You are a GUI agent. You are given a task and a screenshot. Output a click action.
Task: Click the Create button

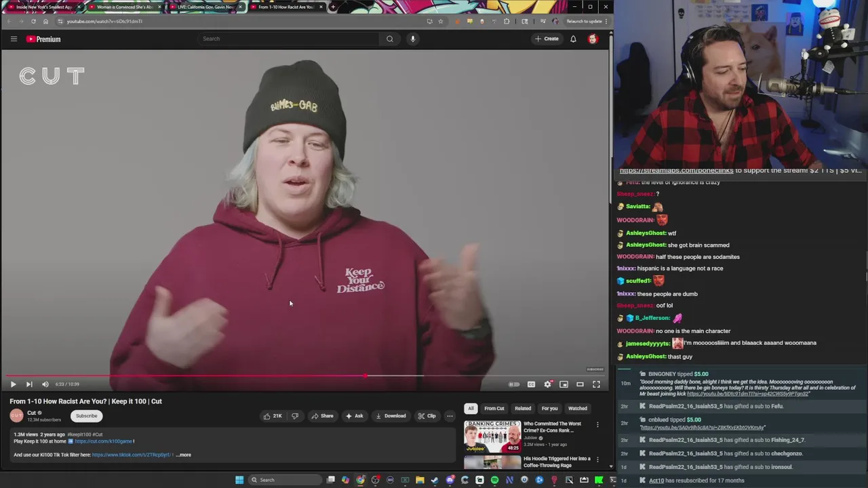(x=547, y=39)
